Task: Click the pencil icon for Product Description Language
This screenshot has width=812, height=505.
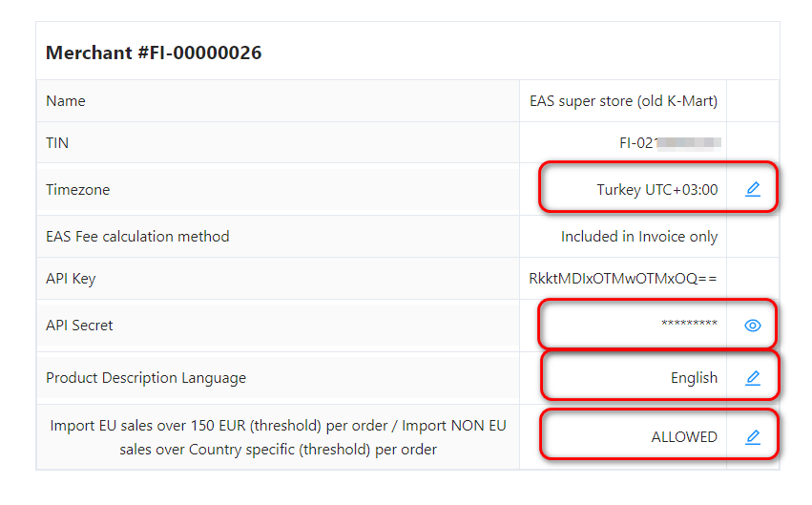Action: coord(753,378)
